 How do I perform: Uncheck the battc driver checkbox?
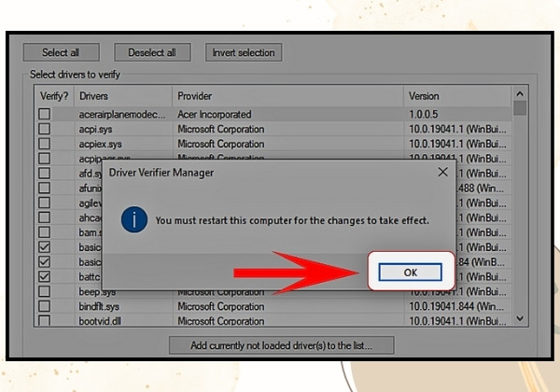point(44,276)
